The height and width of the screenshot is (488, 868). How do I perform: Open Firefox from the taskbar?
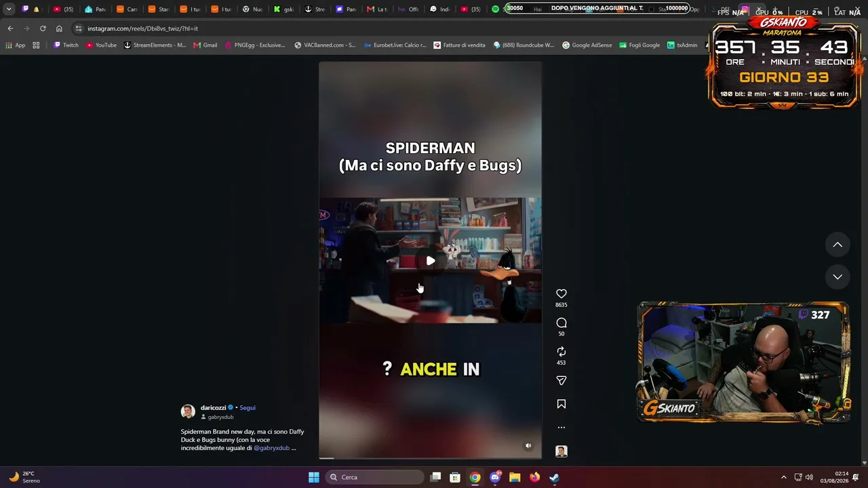coord(534,477)
